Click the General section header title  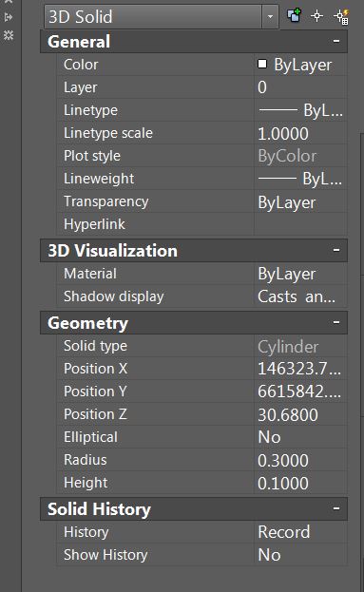pyautogui.click(x=79, y=42)
